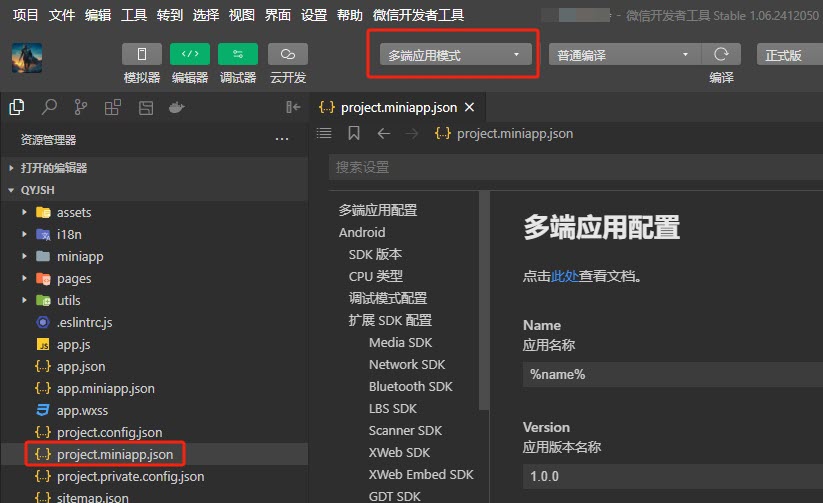
Task: Expand the pages folder
Action: coord(154,278)
